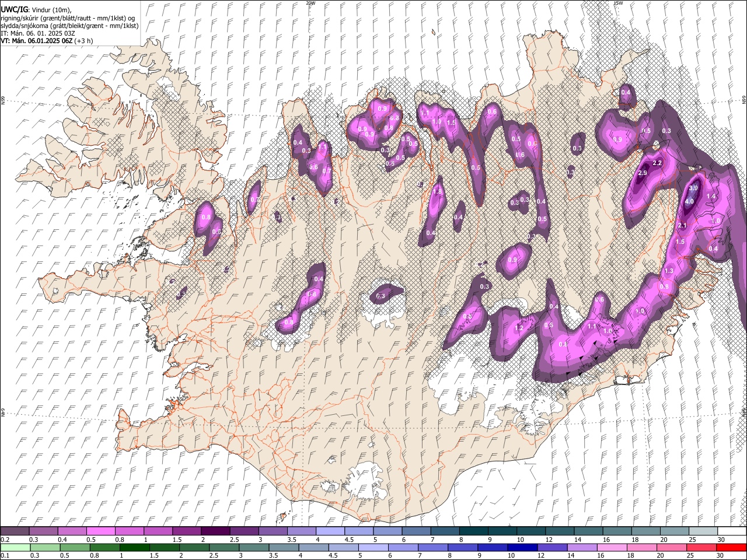Click the 3.5 label on the snow scale
This screenshot has height=560, width=747.
tap(291, 540)
